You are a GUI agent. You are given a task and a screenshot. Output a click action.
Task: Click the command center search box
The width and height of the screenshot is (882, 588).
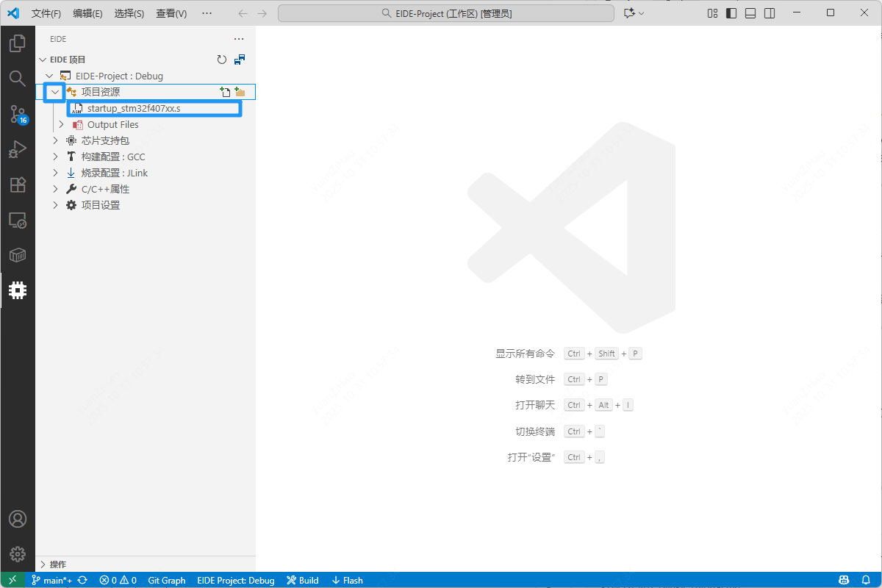(x=445, y=13)
